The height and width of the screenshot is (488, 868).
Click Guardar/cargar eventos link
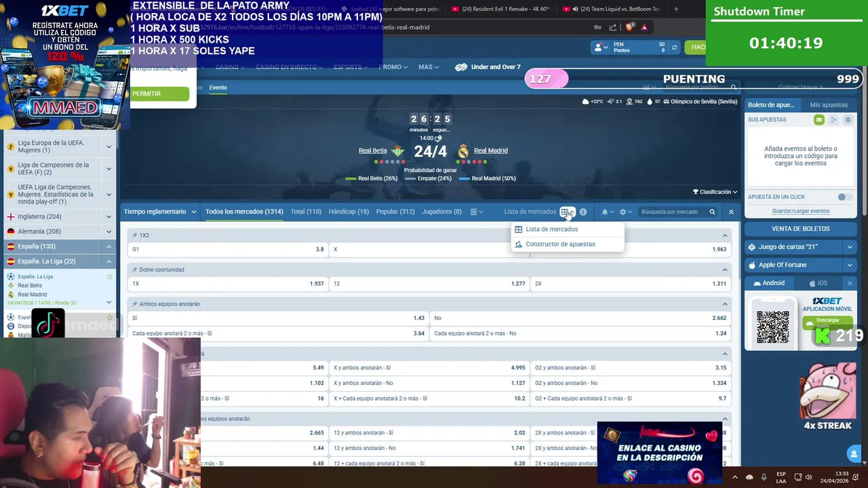(800, 211)
